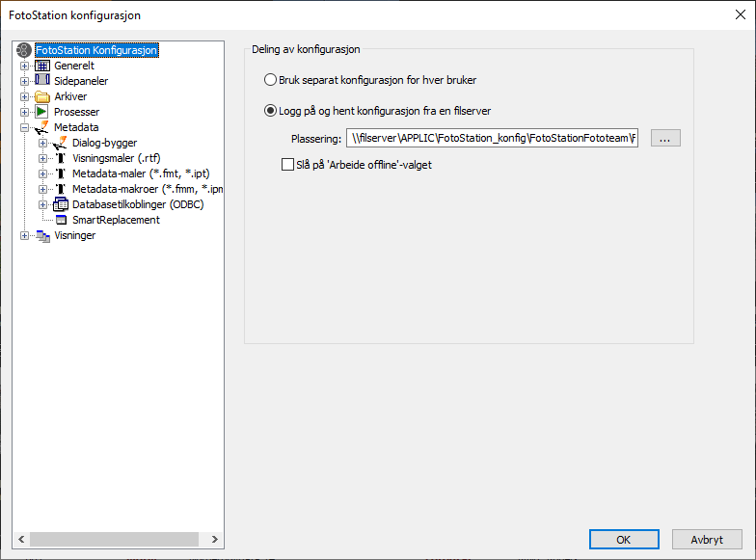Select 'Bruk separat konfigurasjon for hver bruker'

[x=271, y=80]
